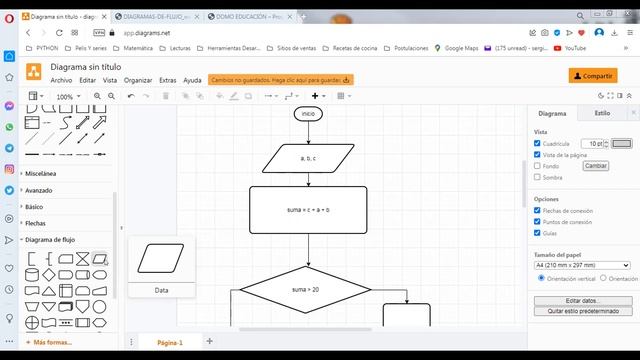Open the view layout dropdown in toolbar
Screen dimensions: 640x360
click(36, 96)
